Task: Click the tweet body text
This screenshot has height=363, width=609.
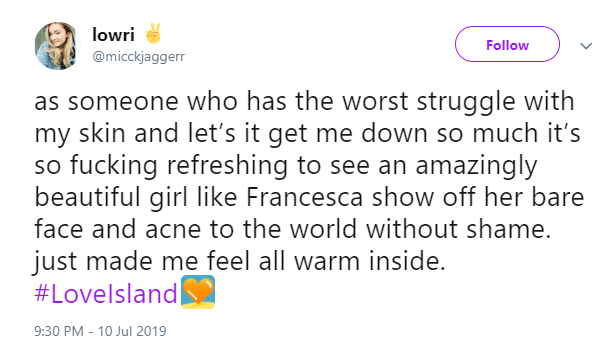Action: tap(309, 181)
